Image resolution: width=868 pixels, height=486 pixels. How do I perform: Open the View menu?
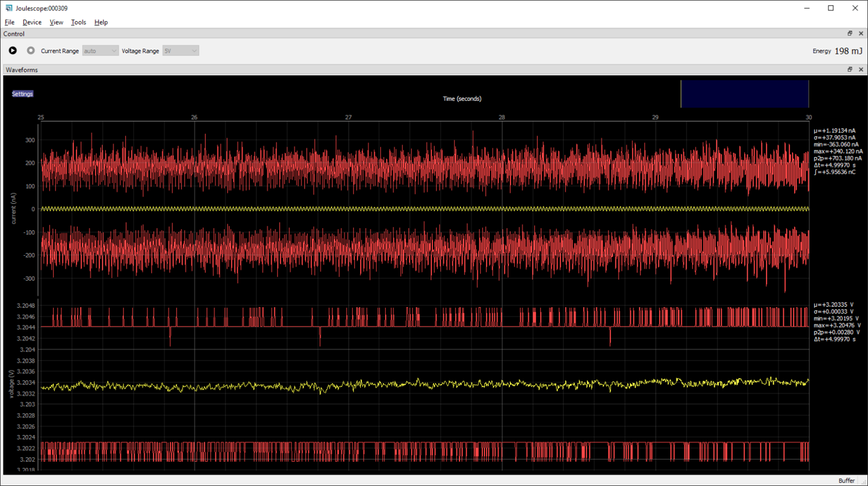pyautogui.click(x=56, y=22)
